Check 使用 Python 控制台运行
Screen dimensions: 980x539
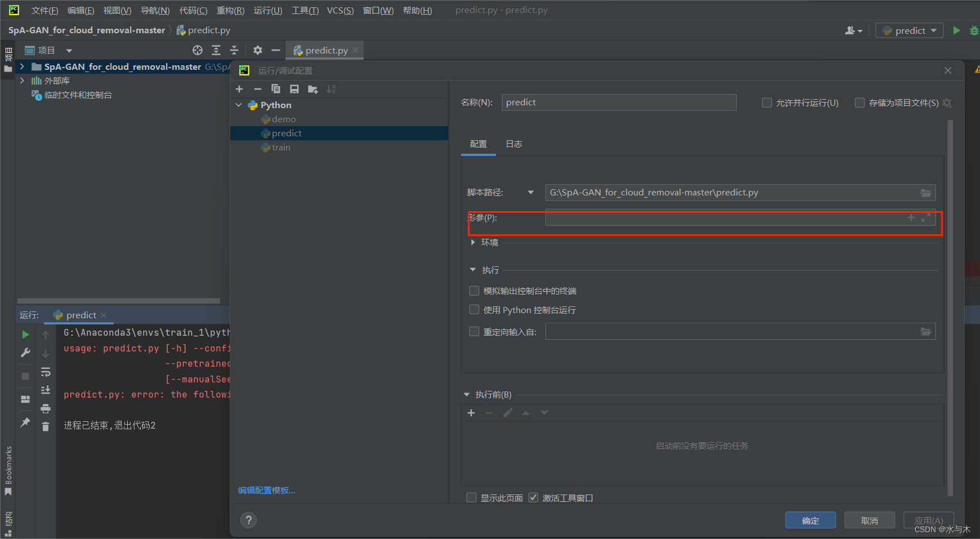[x=474, y=309]
